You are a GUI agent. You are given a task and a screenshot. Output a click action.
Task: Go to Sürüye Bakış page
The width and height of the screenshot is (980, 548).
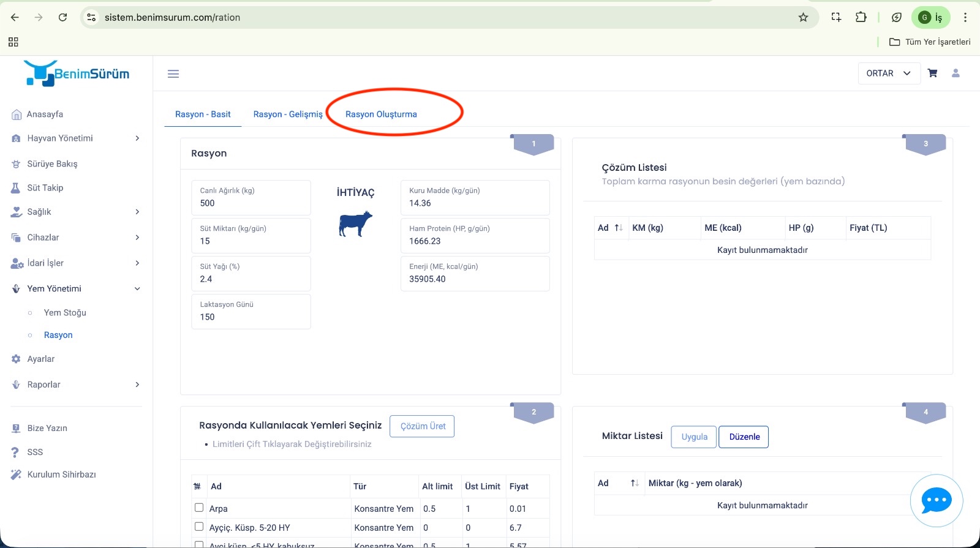tap(52, 164)
